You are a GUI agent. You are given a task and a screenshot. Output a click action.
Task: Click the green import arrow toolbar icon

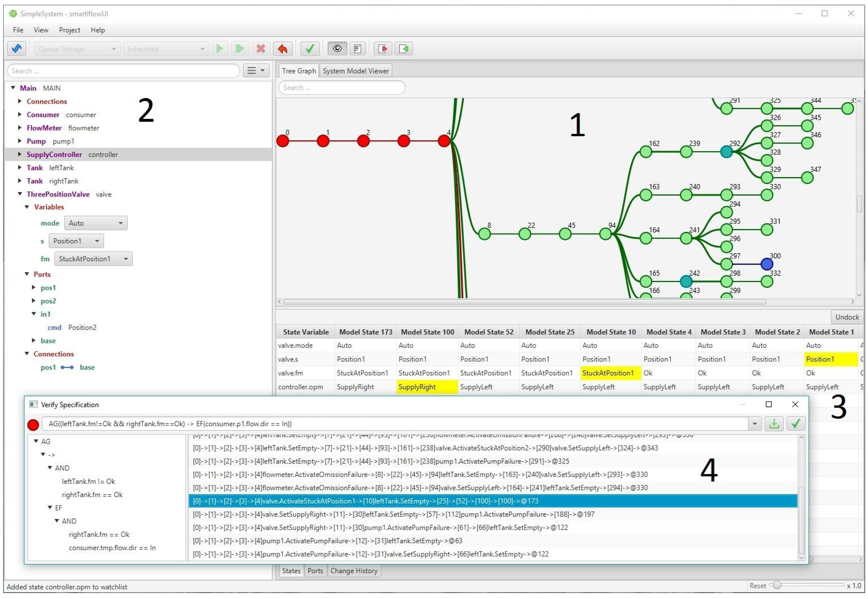click(x=403, y=49)
